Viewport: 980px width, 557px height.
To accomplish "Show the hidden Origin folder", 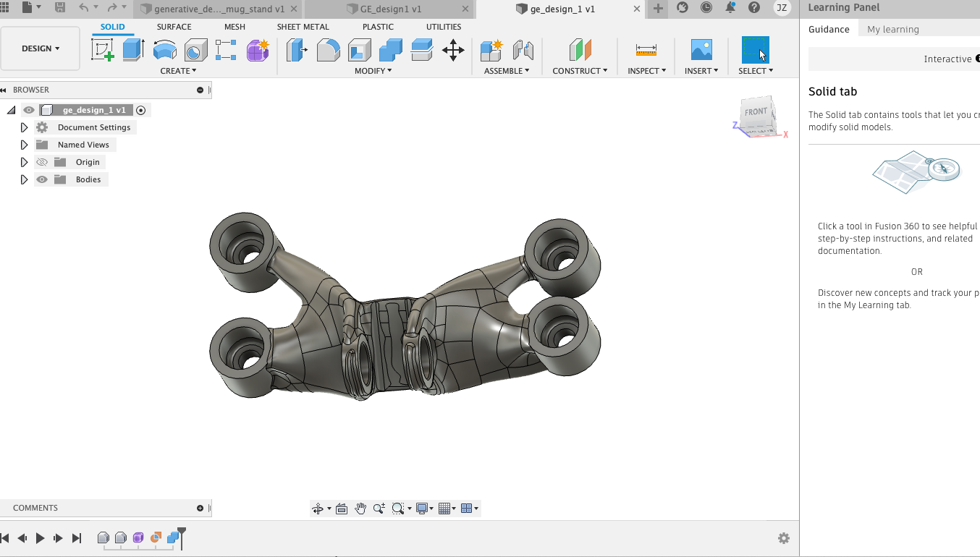I will point(42,162).
